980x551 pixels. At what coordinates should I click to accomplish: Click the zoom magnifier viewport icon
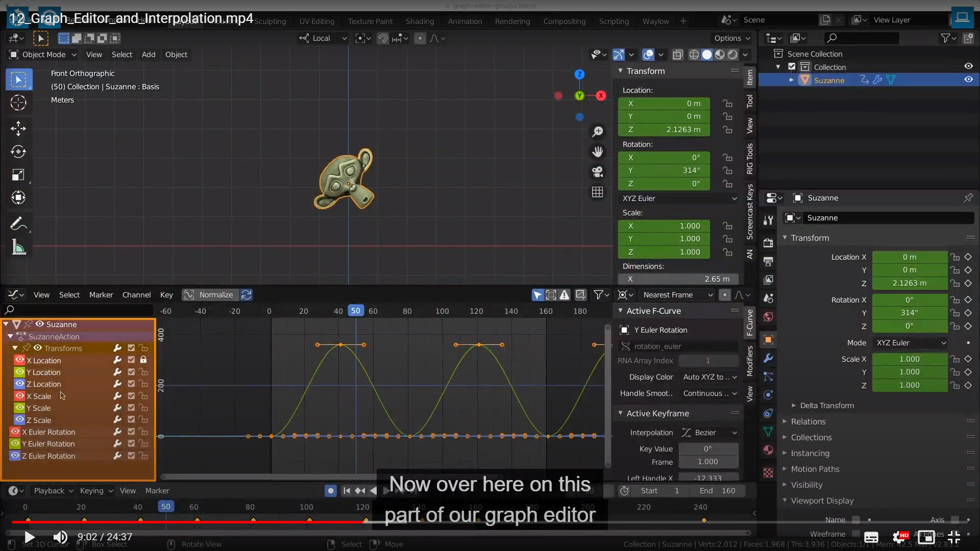[x=597, y=132]
